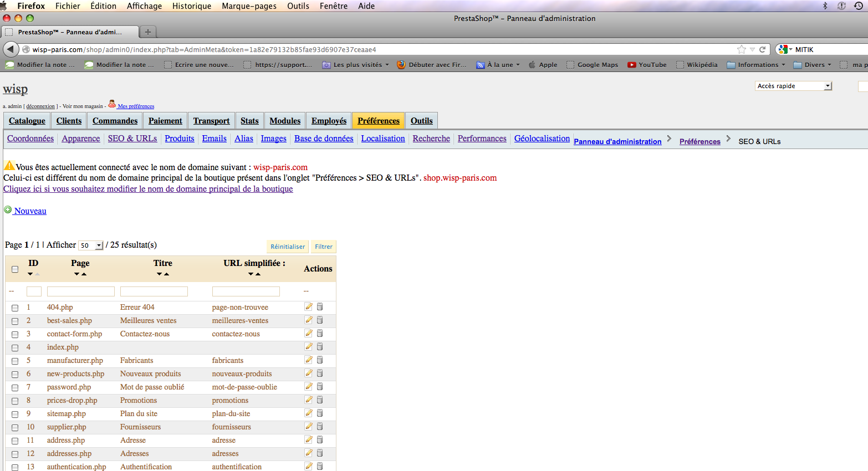
Task: Click the Bluetooth icon in the menu bar
Action: pos(825,6)
